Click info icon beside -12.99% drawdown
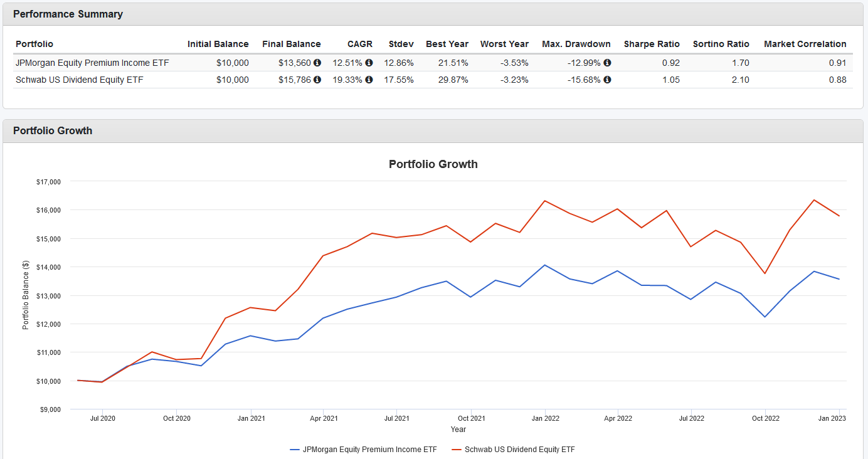Viewport: 868px width, 459px height. 607,63
